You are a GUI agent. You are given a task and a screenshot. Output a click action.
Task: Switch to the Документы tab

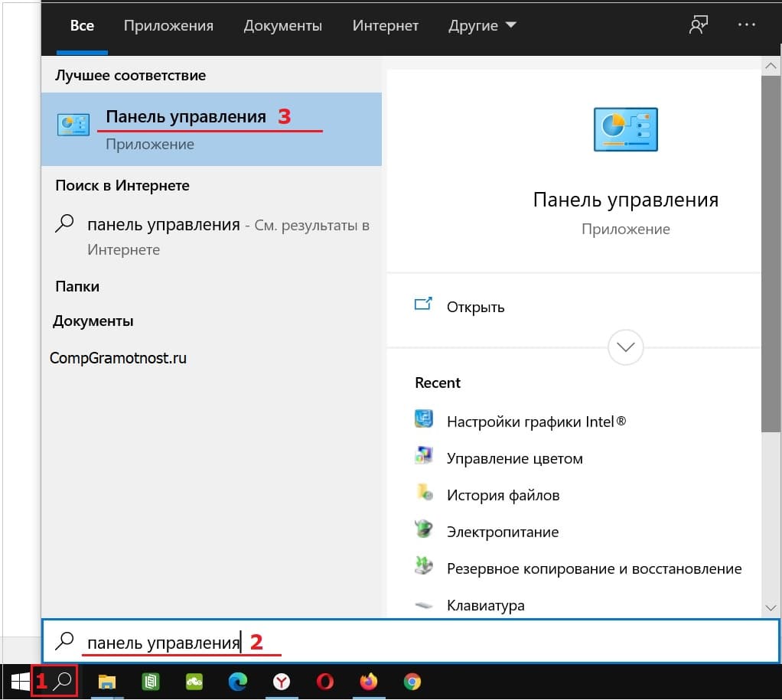[x=282, y=26]
